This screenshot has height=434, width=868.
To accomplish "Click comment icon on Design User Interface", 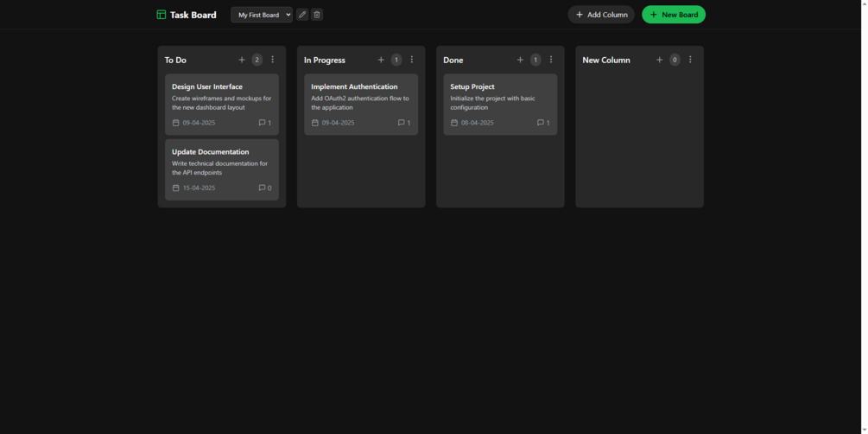I will [262, 123].
